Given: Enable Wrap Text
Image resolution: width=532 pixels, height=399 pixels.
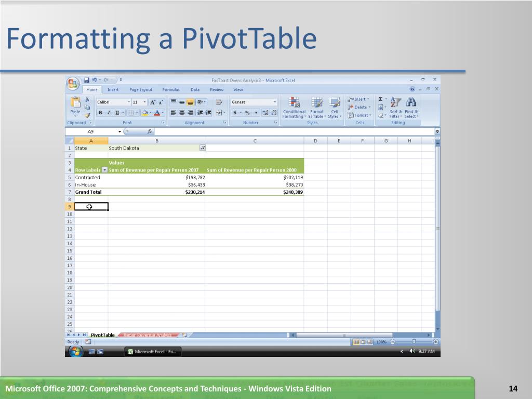Looking at the screenshot, I should [x=219, y=102].
